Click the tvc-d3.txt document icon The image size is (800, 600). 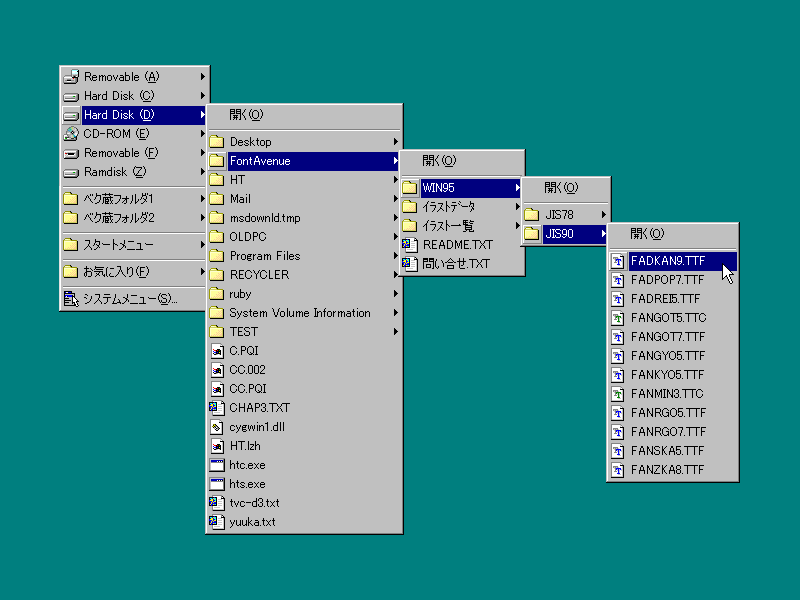click(217, 503)
